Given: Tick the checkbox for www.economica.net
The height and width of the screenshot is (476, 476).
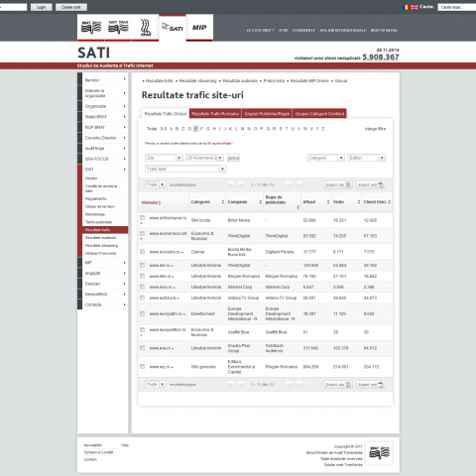Looking at the screenshot, I should tap(142, 234).
